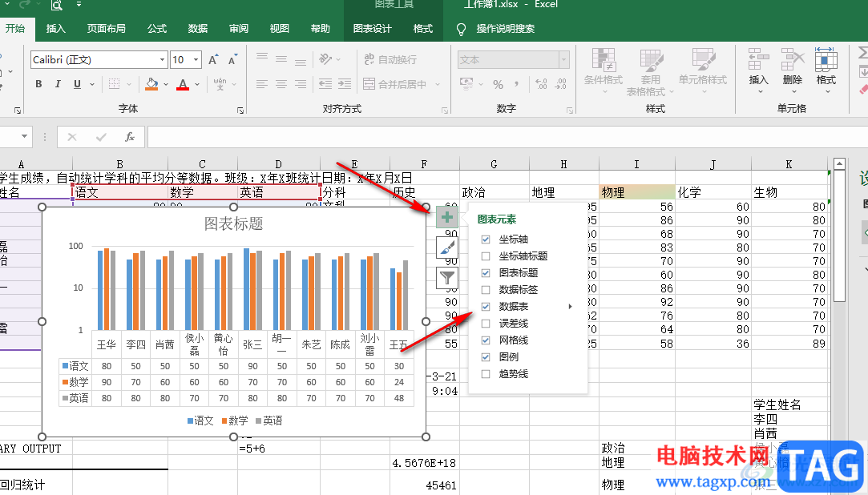The image size is (868, 495).
Task: Enable the 坐标轴标题 checkbox
Action: pos(486,256)
